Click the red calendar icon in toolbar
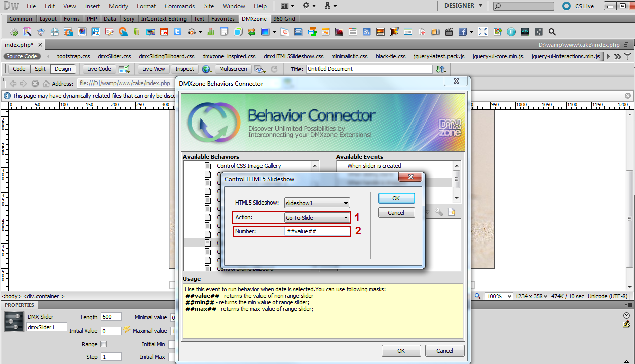Image resolution: width=635 pixels, height=364 pixels. (x=164, y=31)
